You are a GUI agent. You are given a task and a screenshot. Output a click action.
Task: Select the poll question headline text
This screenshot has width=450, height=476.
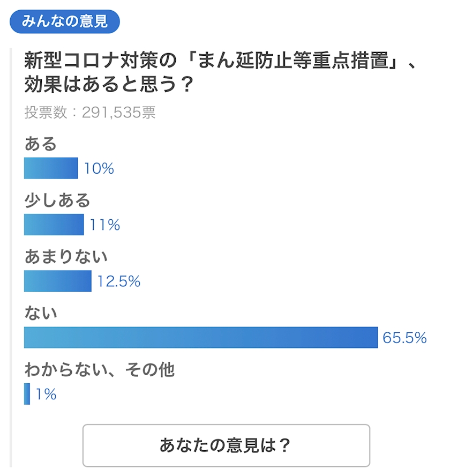click(221, 72)
